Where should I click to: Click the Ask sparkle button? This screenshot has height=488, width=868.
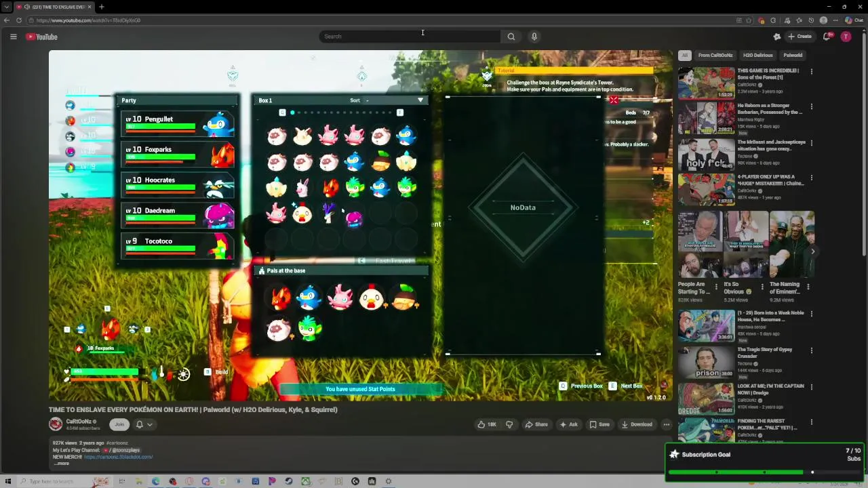[568, 424]
